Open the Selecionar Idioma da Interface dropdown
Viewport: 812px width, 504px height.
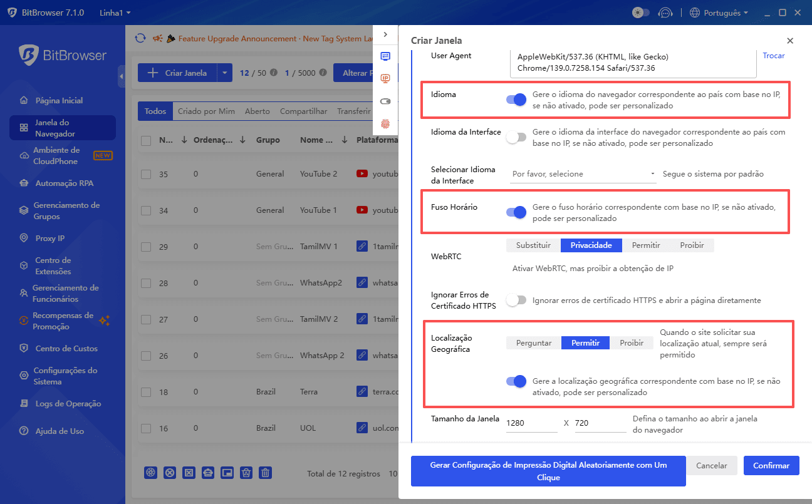[582, 173]
